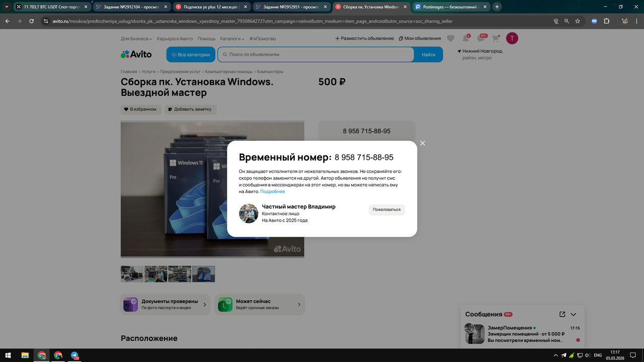Reload the page
The width and height of the screenshot is (644, 362).
point(32,21)
